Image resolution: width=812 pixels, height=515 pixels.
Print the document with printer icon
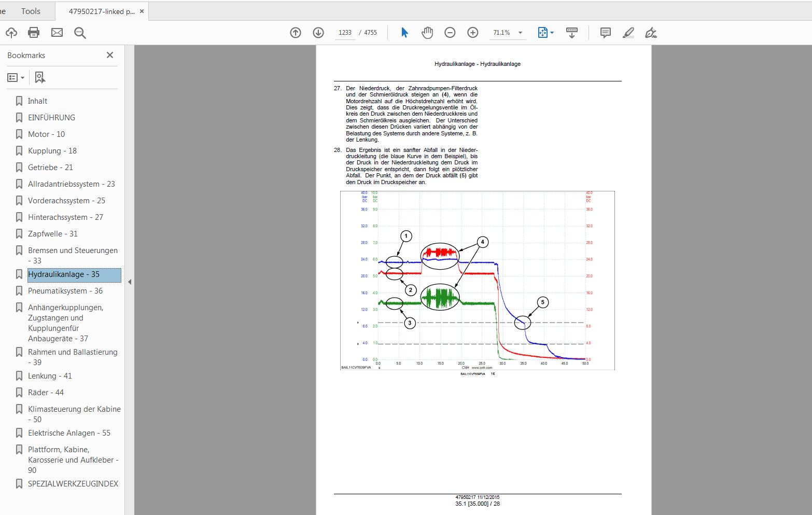tap(34, 33)
